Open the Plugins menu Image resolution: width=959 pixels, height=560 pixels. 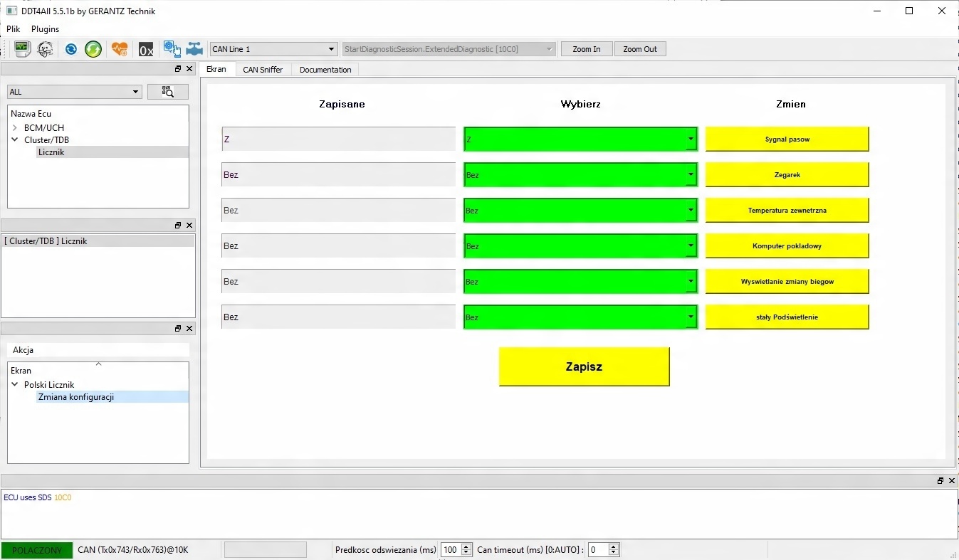coord(46,29)
